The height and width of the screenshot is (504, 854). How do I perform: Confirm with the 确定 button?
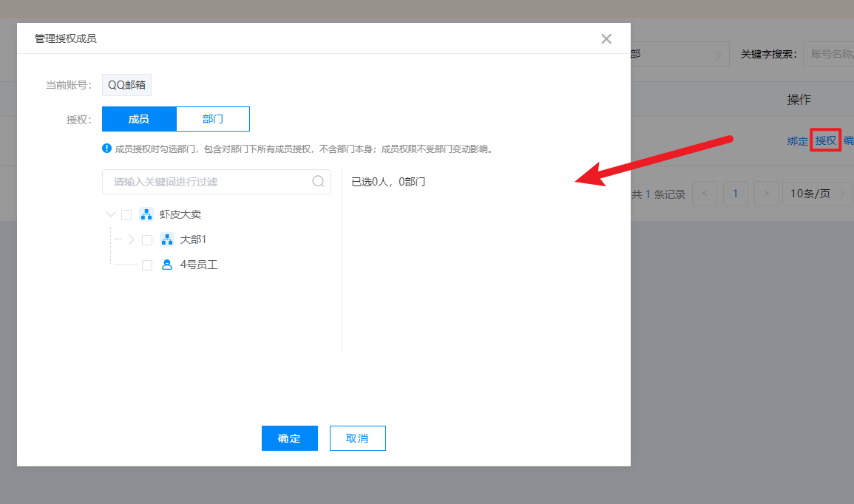tap(289, 438)
